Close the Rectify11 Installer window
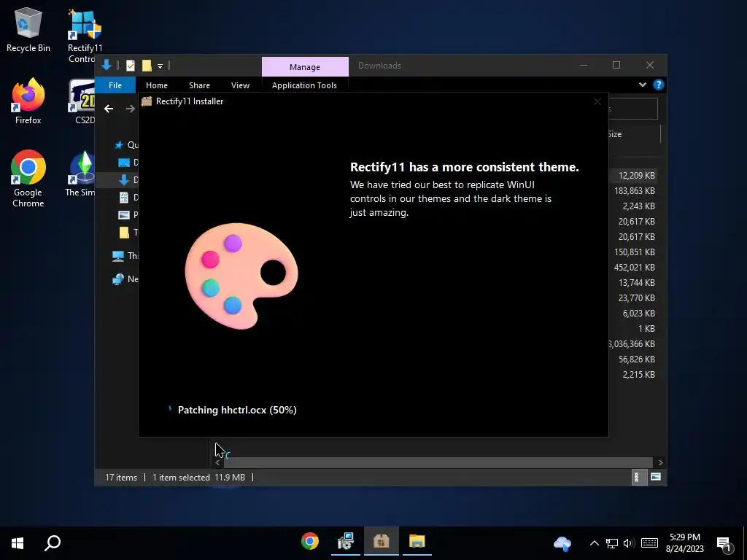The width and height of the screenshot is (747, 560). pos(597,101)
